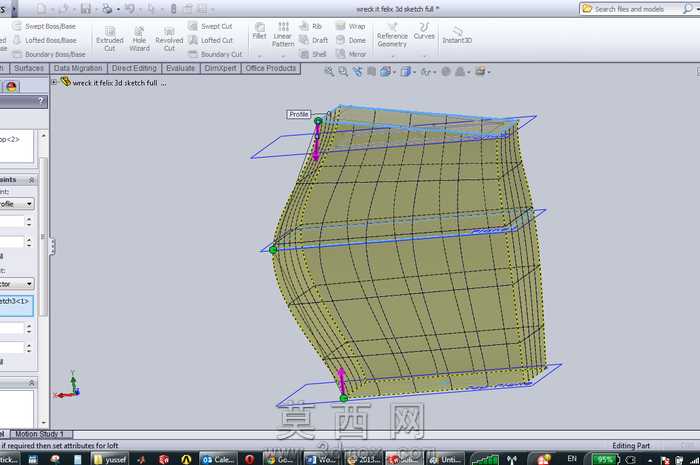Click the Section View icon
Viewport: 700px width, 465px height.
pos(371,71)
